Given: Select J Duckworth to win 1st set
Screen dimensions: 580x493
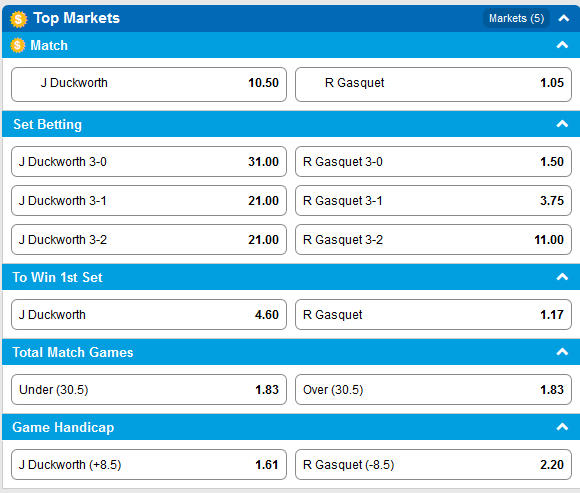Looking at the screenshot, I should pos(149,314).
